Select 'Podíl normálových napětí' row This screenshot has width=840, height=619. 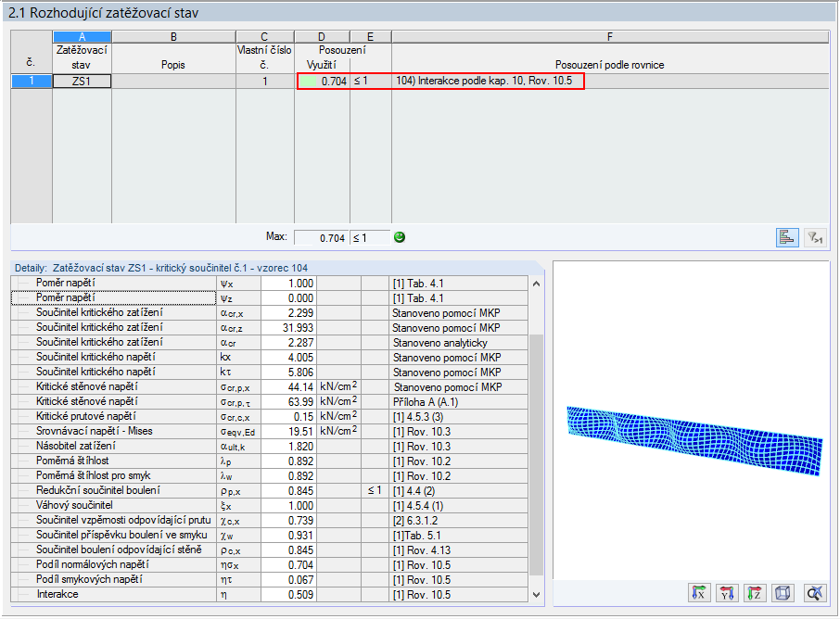click(270, 565)
